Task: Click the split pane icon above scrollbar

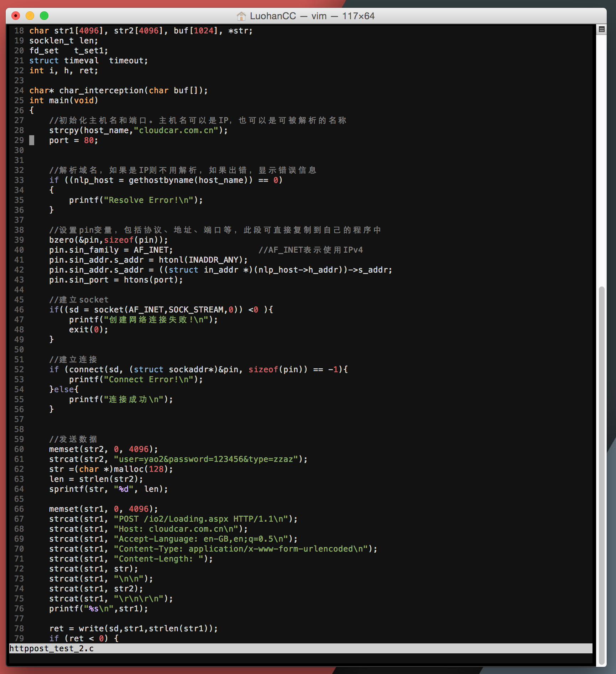Action: click(601, 30)
